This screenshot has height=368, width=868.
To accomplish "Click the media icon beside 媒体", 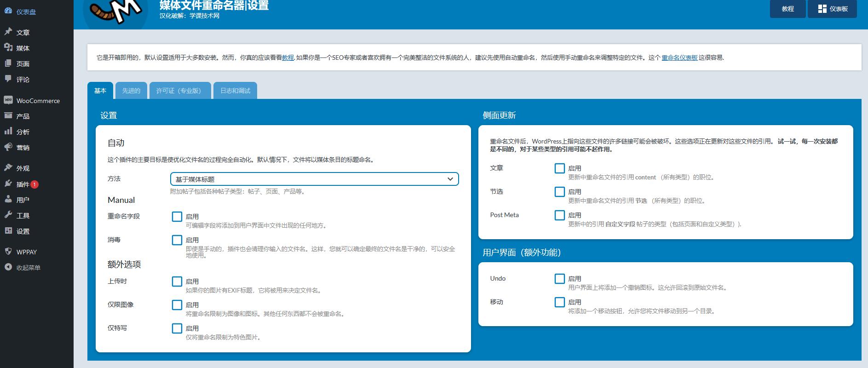I will (x=8, y=47).
